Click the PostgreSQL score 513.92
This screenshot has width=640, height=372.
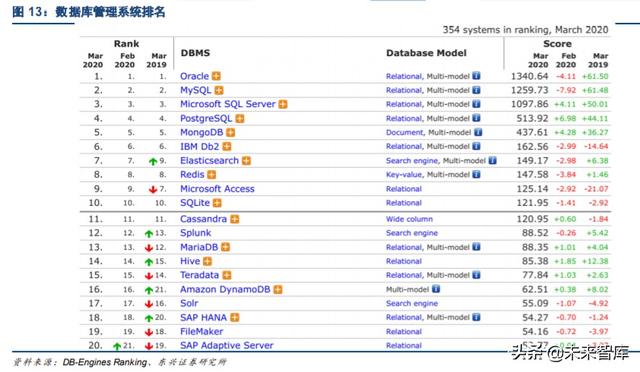[x=532, y=118]
